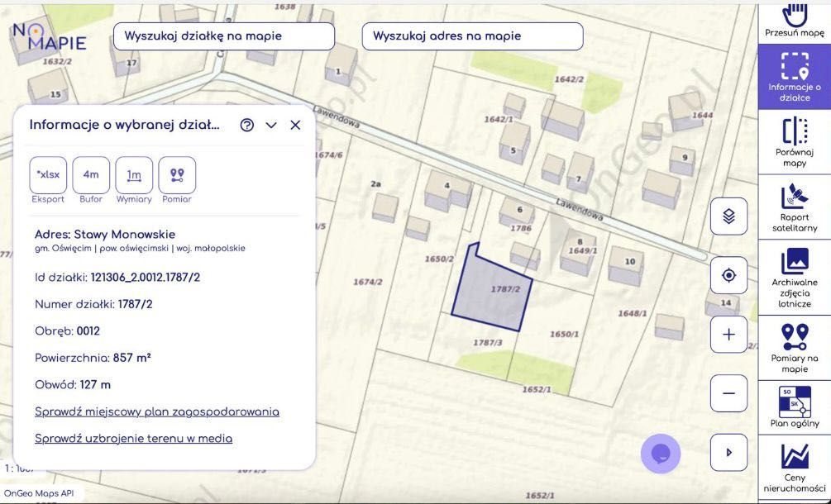Open the Porównaj mapy tool
Image resolution: width=831 pixels, height=504 pixels.
point(794,141)
